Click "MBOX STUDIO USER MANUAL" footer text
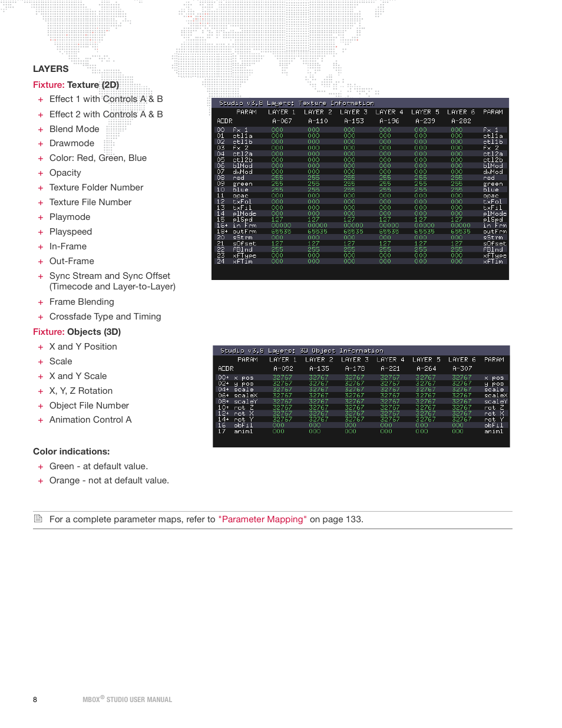Viewport: 562px width, 728px height. 127,700
